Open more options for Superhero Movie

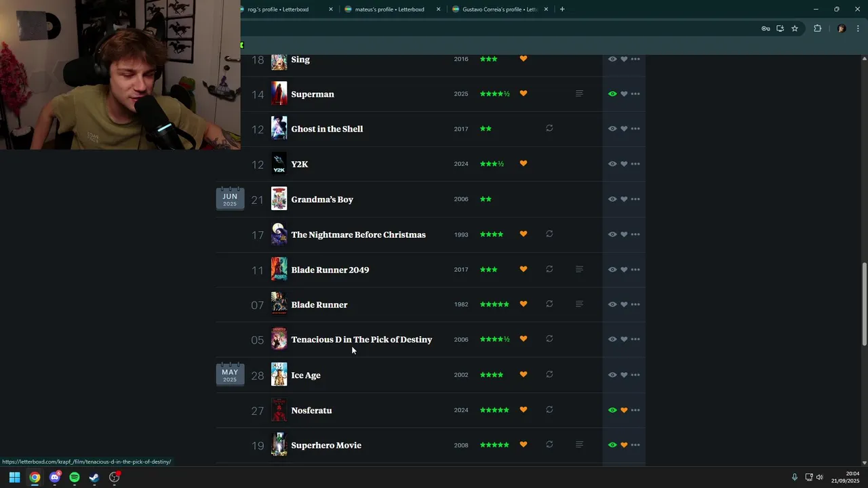pos(635,445)
